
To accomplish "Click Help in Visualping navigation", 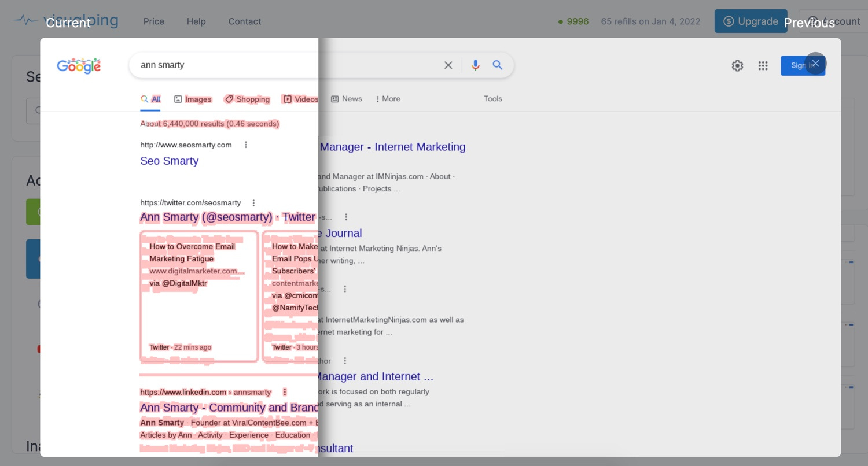I will (196, 21).
